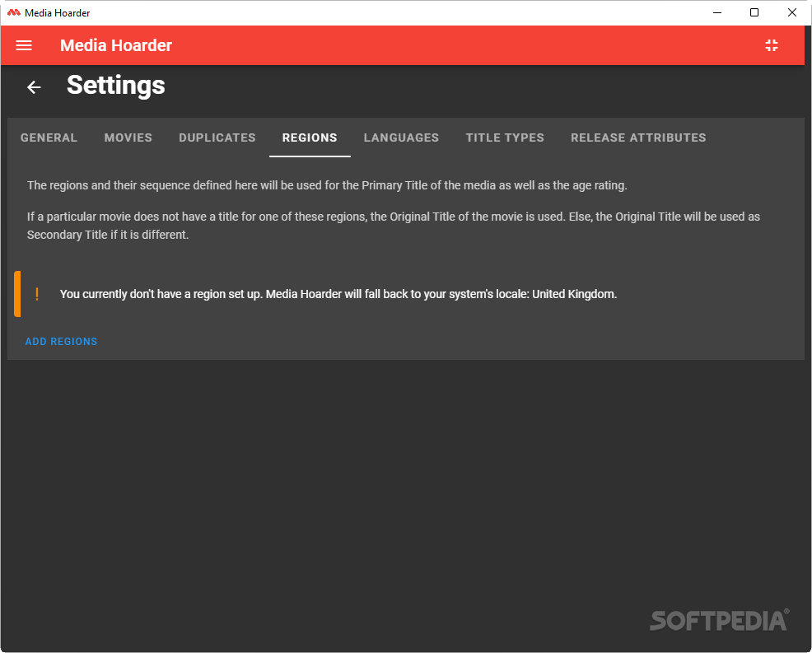The image size is (812, 653).
Task: Maximize the Media Hoarder window
Action: (754, 12)
